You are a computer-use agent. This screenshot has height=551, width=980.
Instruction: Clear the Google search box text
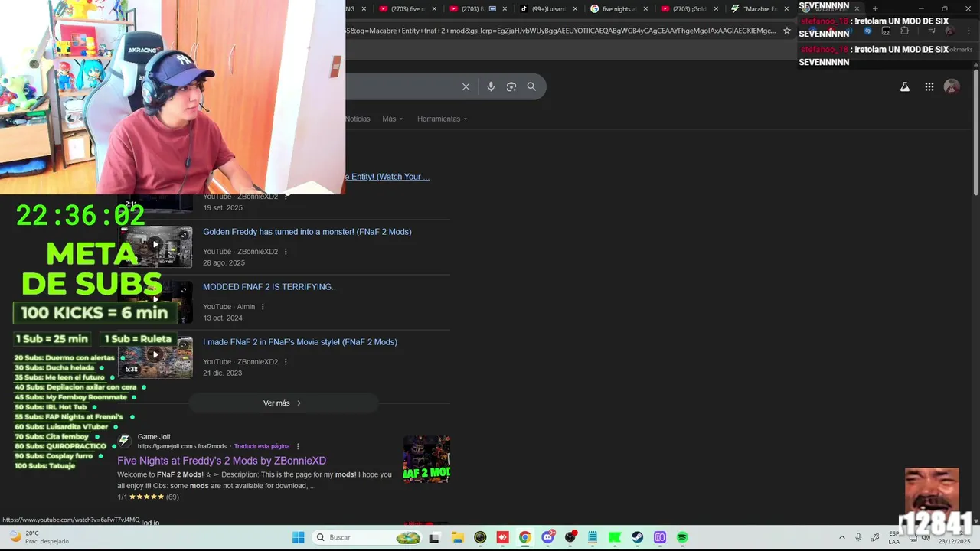(x=465, y=86)
